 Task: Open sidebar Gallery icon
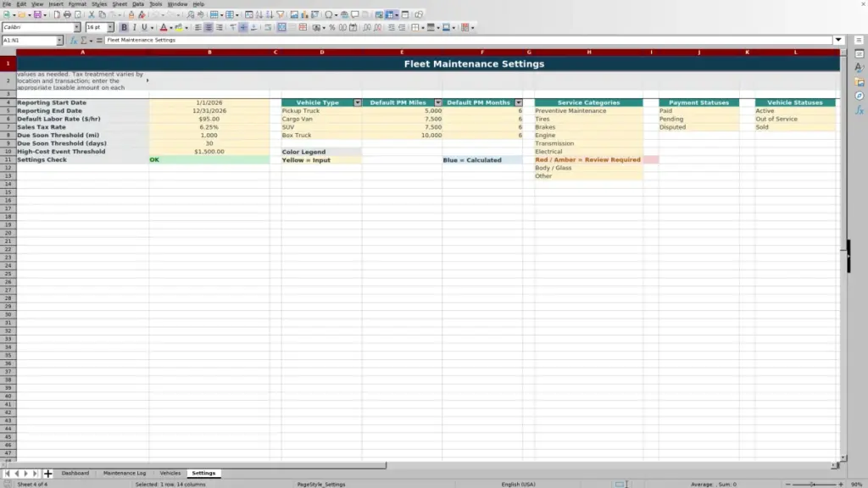[860, 82]
